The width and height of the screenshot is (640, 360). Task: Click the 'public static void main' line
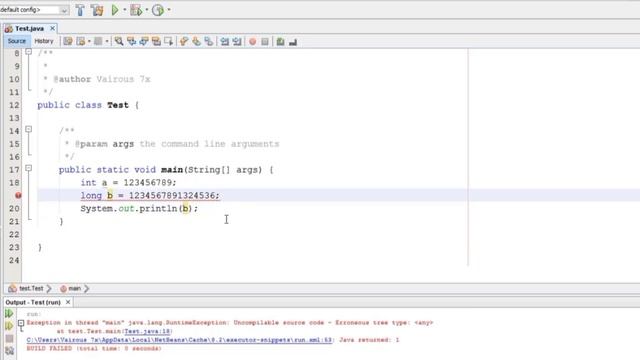(x=166, y=170)
